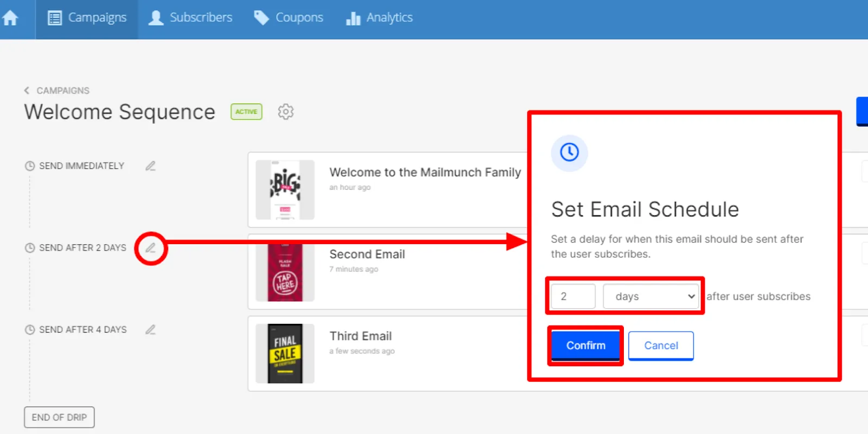Viewport: 868px width, 434px height.
Task: Click the delay number input field
Action: pos(573,297)
